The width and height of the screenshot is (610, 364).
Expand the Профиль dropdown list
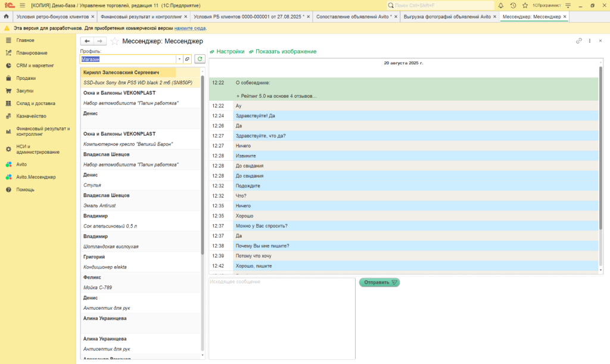179,59
